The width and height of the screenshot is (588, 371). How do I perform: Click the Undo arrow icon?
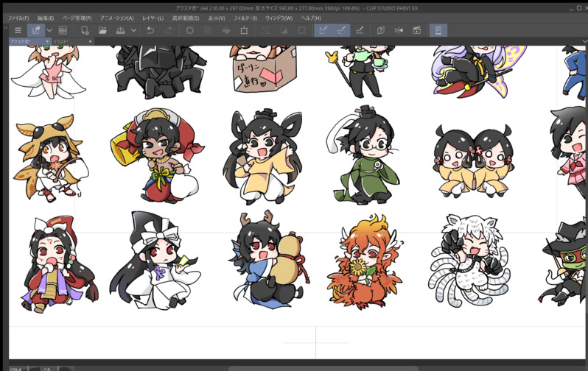[151, 30]
